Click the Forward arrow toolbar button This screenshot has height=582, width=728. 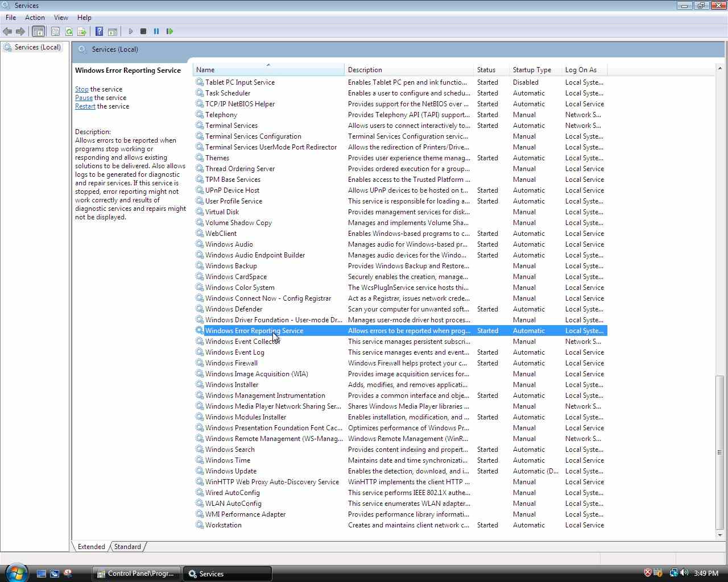click(x=20, y=31)
